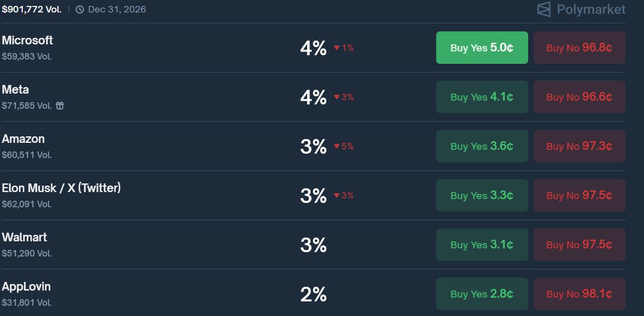Select Buy Yes 4.1¢ for Meta
This screenshot has width=644, height=316.
pos(482,97)
